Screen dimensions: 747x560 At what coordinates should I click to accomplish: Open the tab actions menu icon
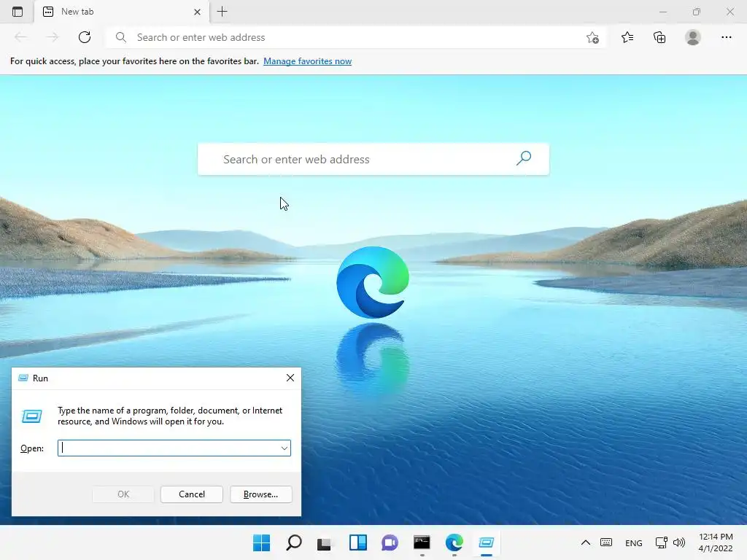coord(18,12)
